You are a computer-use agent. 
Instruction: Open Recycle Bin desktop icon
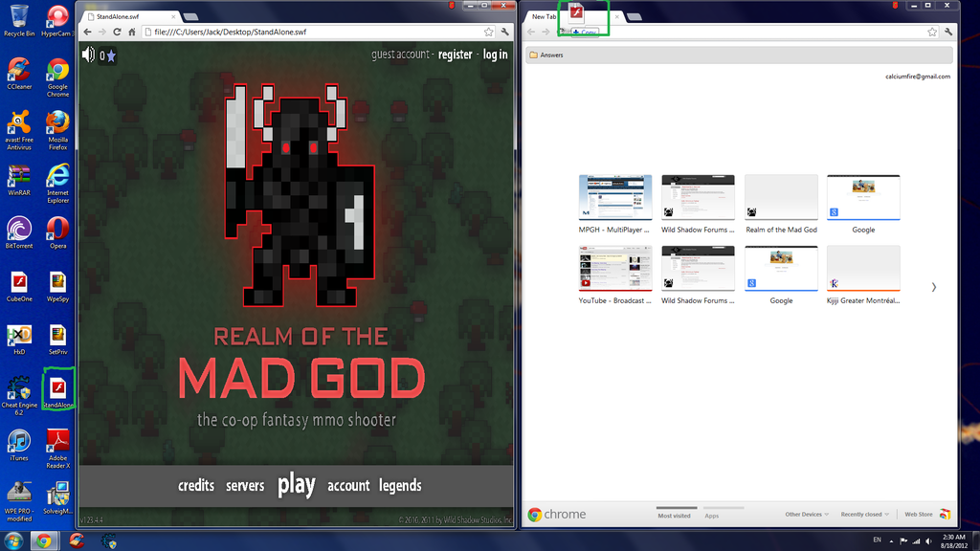tap(19, 20)
